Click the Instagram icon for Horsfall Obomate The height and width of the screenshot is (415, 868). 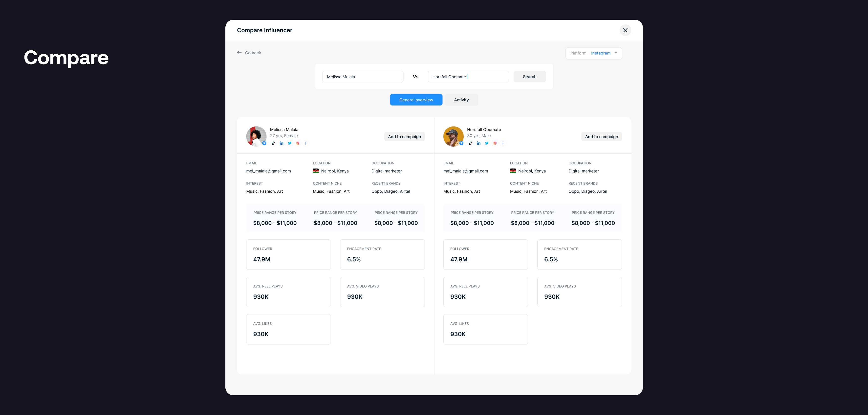click(496, 143)
